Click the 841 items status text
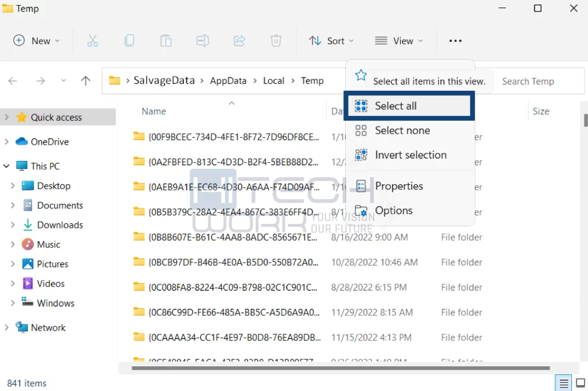Screen dimensions: 588x391 [x=26, y=383]
